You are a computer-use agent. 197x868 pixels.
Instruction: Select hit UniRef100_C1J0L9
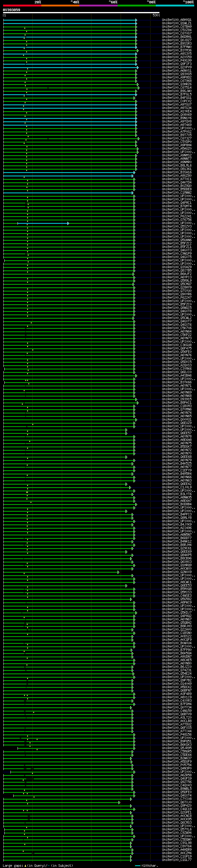coord(177,487)
